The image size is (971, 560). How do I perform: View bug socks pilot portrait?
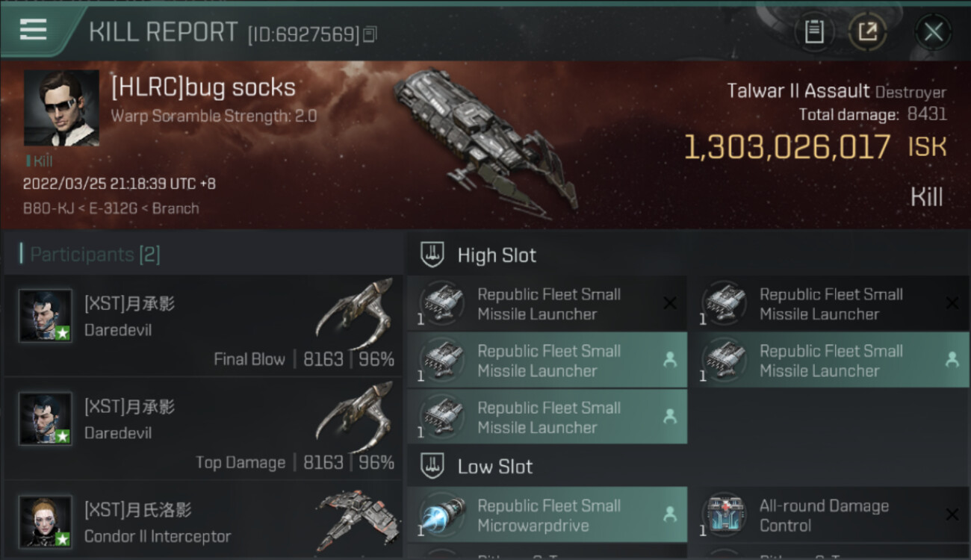[61, 108]
